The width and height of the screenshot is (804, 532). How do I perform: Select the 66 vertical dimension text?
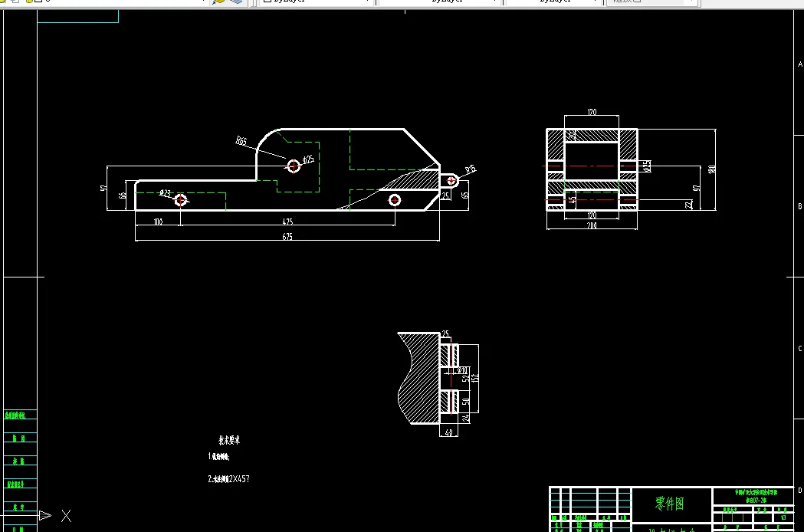tap(122, 195)
